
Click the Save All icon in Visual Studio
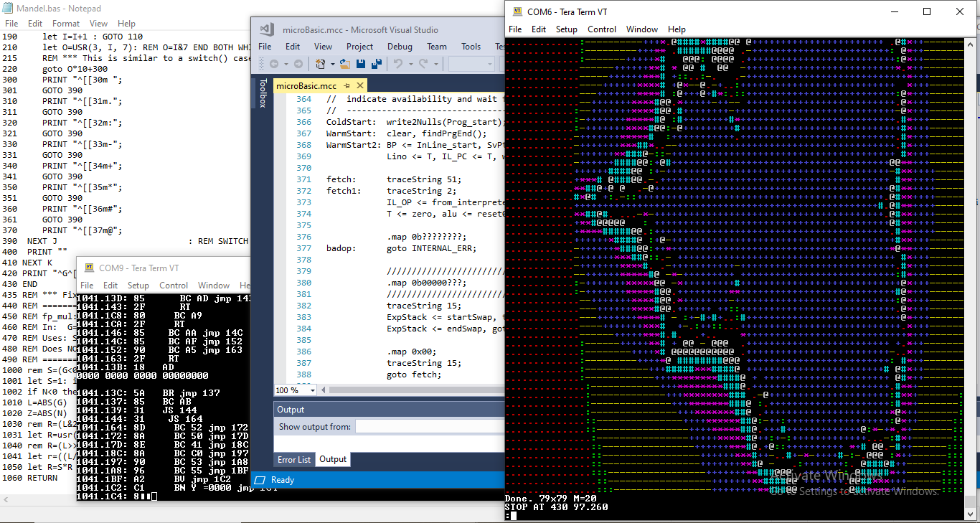(377, 64)
